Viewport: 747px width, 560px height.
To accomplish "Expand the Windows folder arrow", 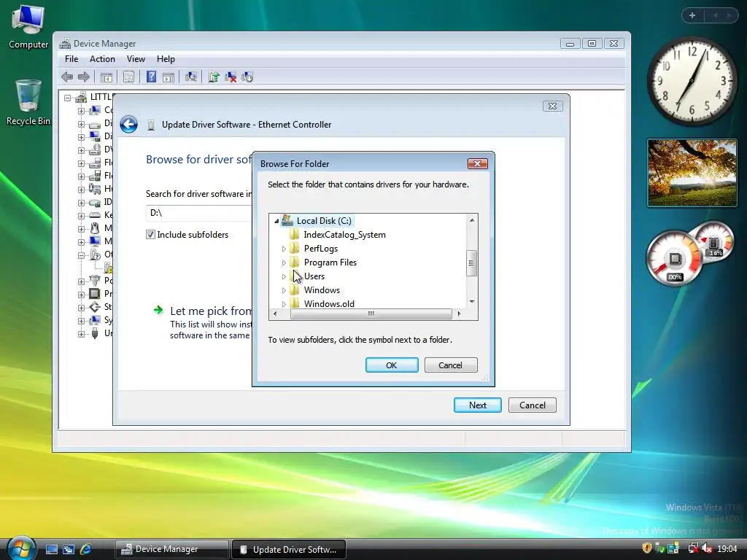I will pos(284,290).
